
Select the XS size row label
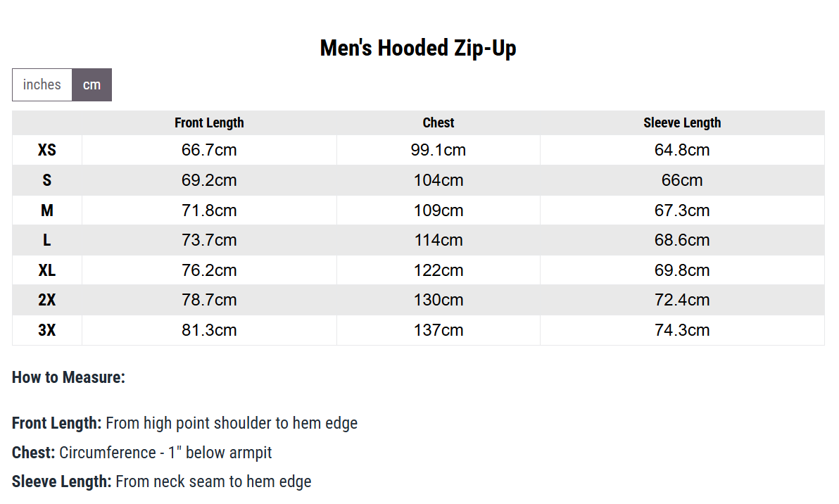47,150
